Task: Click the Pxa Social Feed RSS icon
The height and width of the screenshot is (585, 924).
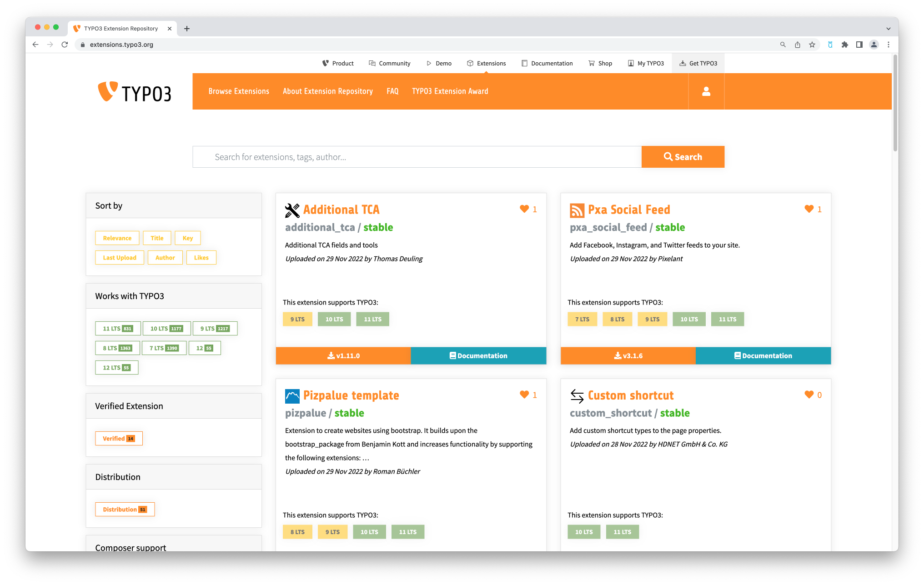Action: coord(577,210)
